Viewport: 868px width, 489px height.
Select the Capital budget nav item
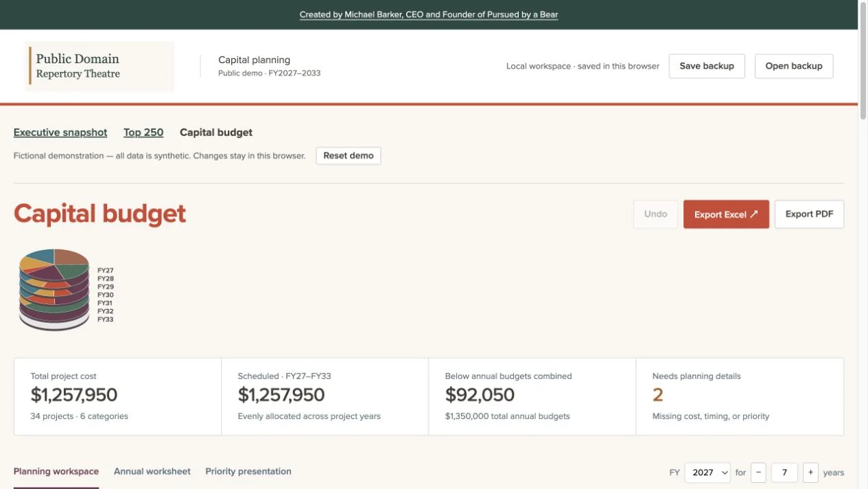click(x=216, y=133)
